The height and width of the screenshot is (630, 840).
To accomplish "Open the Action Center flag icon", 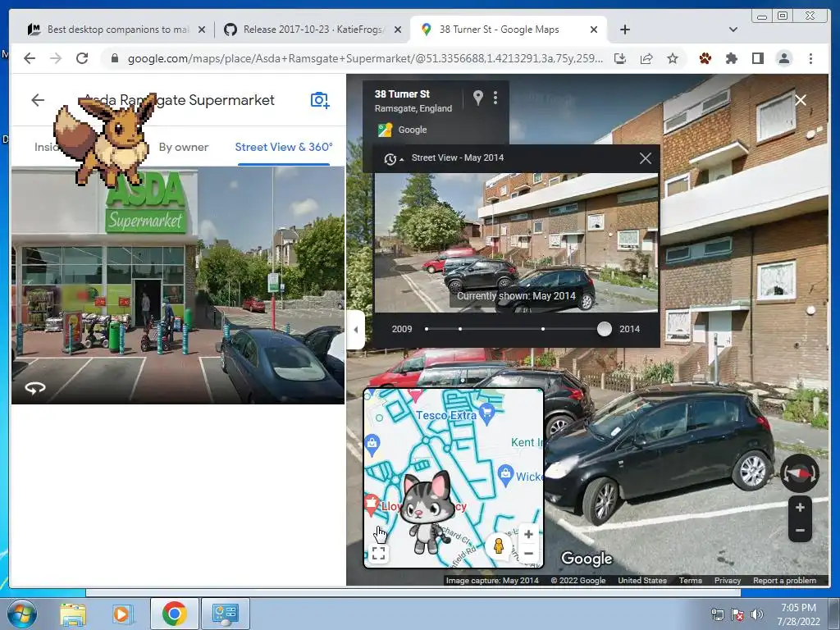I will click(737, 614).
